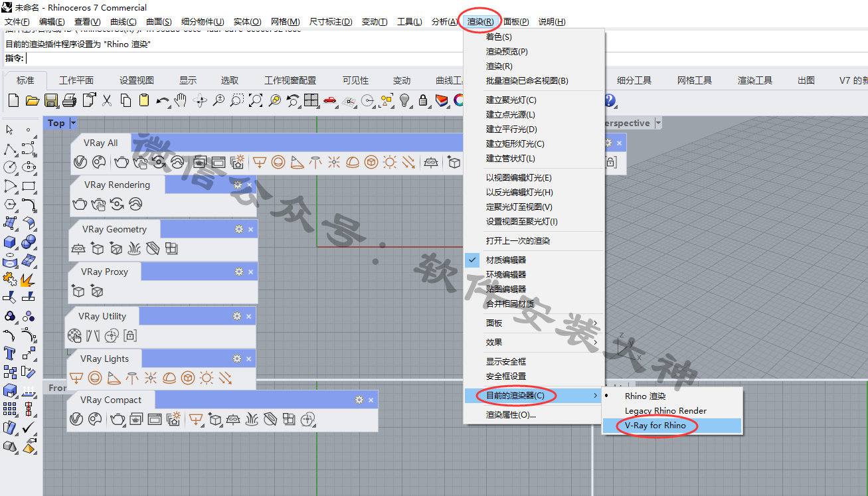Click the sun light icon in VRay Lights
Viewport: 868px width, 496px height.
click(207, 378)
